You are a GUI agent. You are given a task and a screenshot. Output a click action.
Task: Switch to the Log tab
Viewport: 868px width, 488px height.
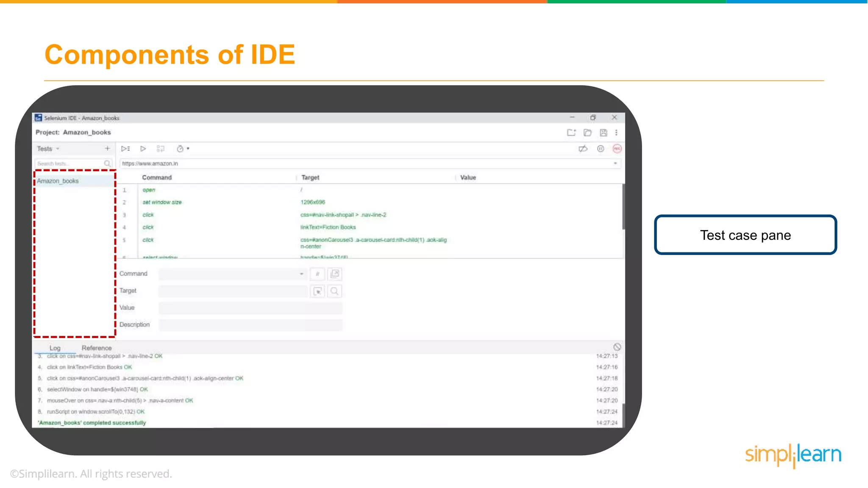[55, 348]
